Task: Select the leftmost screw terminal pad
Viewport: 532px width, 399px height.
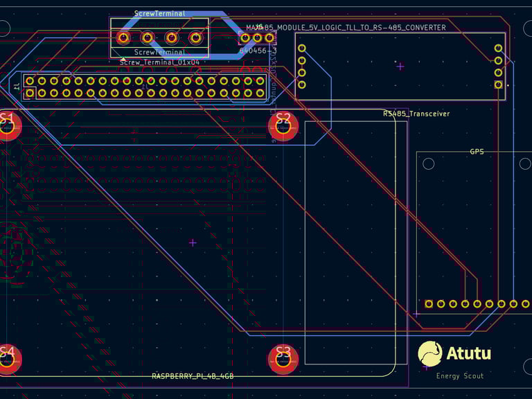Action: point(123,37)
